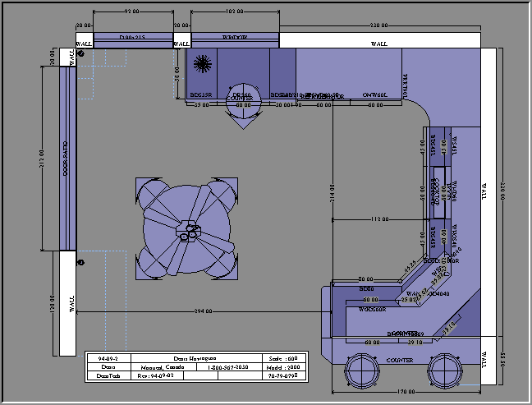Select the BDS35R cabinet label
This screenshot has height=405, width=532.
click(201, 95)
